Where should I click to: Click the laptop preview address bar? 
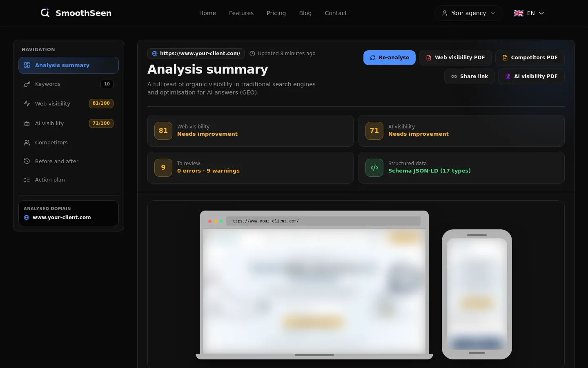point(323,221)
